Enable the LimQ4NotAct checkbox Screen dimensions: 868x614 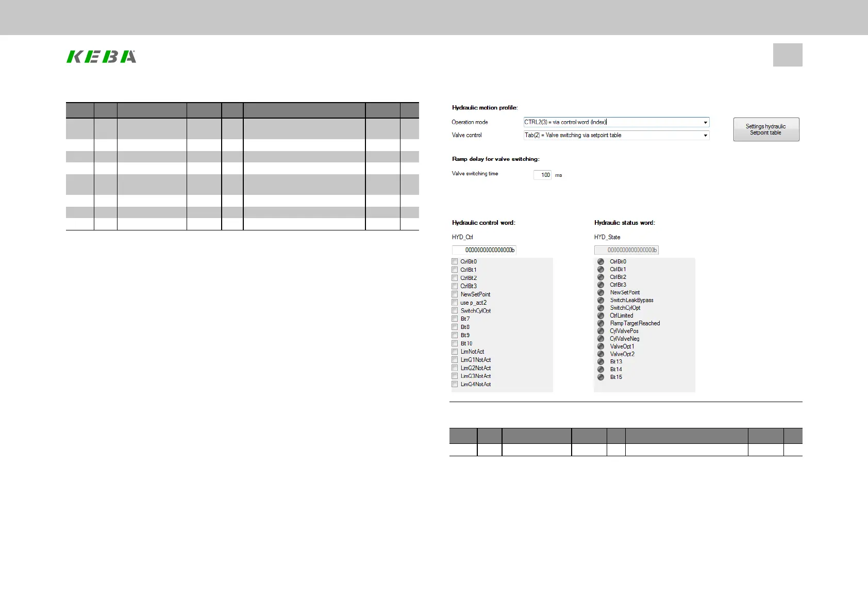(x=455, y=384)
